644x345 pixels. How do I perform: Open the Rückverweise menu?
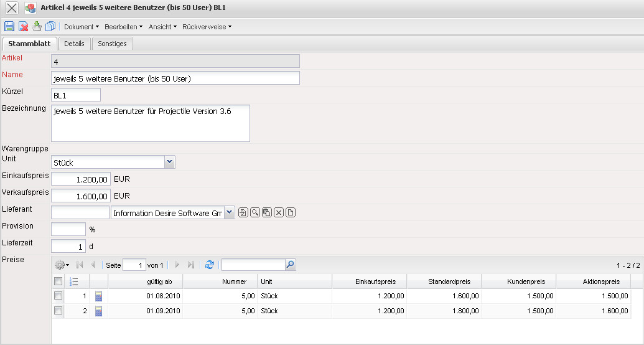click(207, 27)
